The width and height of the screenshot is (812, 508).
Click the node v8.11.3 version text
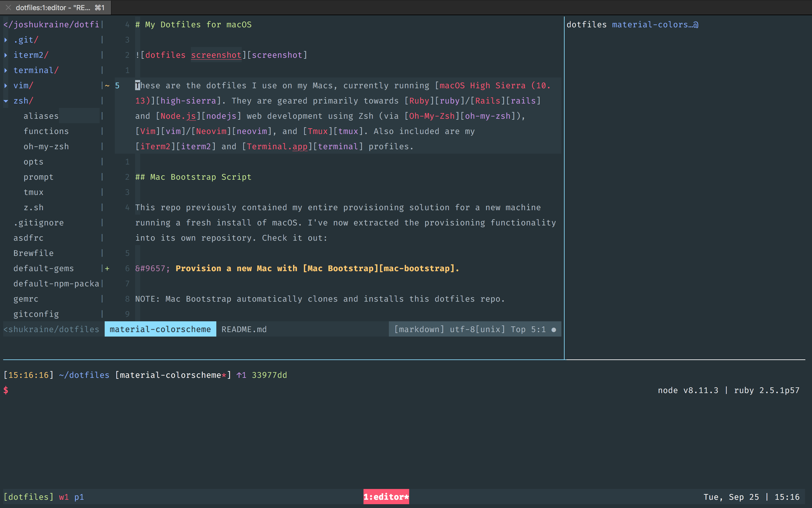pos(688,391)
